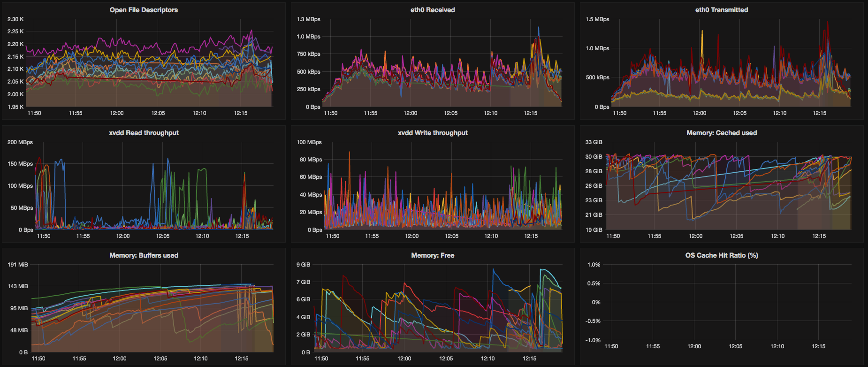This screenshot has width=868, height=367.
Task: Click 11:55 in eth0 Received panel
Action: [371, 113]
